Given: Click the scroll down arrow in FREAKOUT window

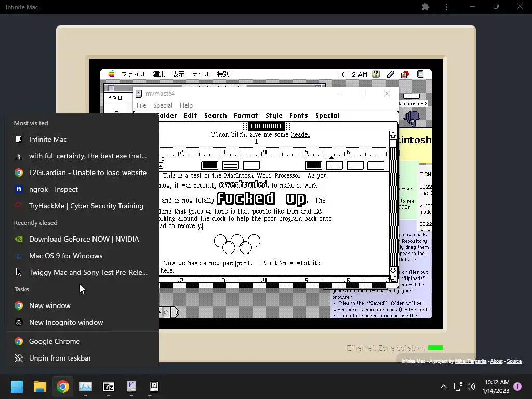Looking at the screenshot, I should pos(393,270).
